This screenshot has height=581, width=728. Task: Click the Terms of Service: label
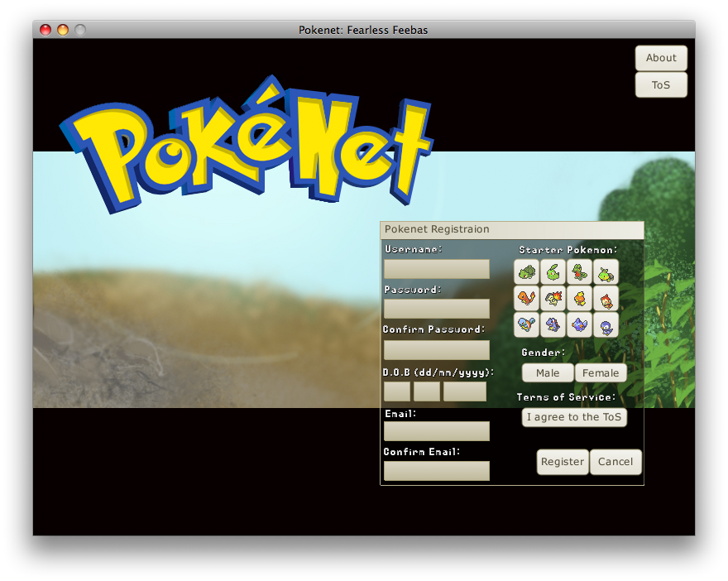566,397
